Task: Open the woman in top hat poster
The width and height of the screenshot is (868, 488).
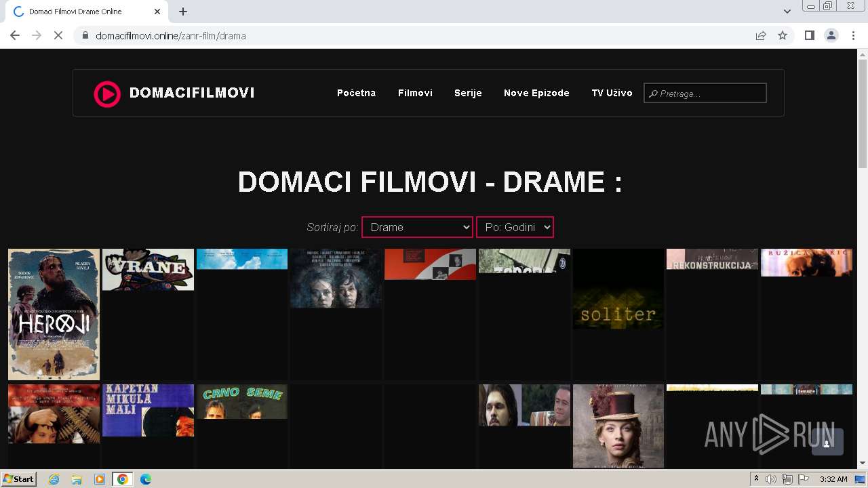Action: (x=618, y=426)
